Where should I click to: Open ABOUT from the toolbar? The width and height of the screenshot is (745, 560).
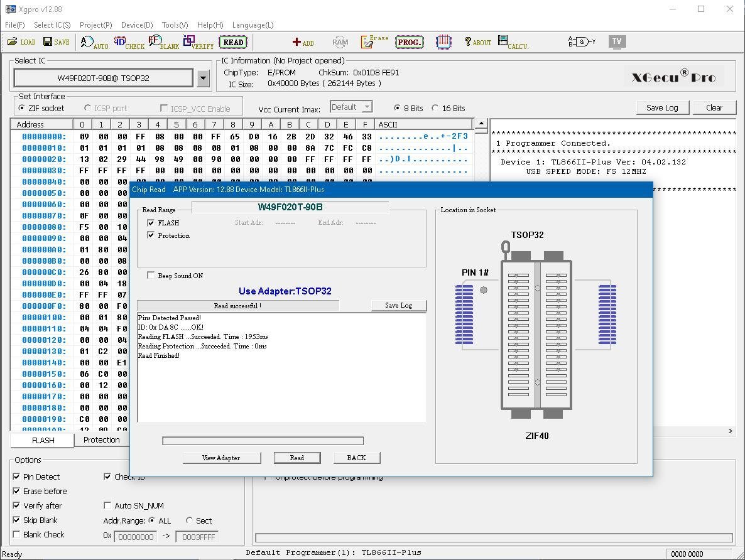(477, 42)
